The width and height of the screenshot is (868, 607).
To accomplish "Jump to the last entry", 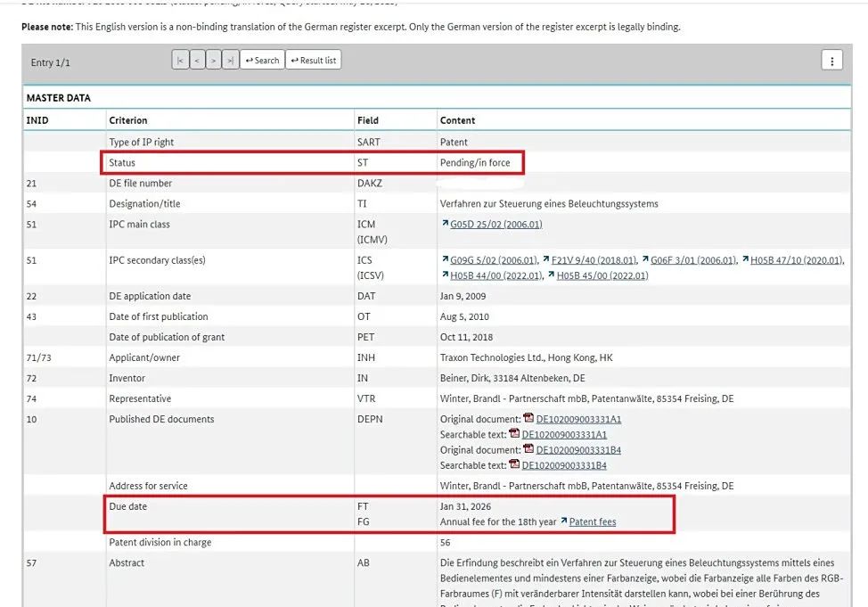I will [x=230, y=61].
